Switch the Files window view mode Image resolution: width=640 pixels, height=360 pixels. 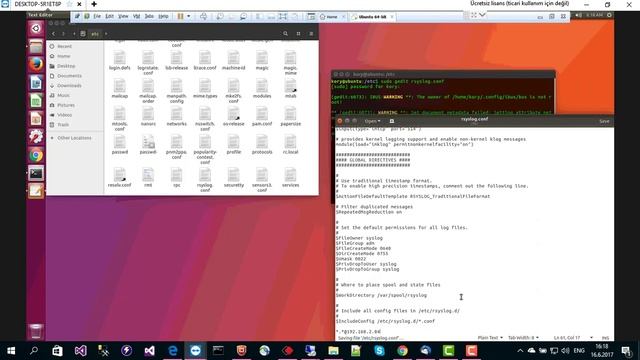(298, 34)
